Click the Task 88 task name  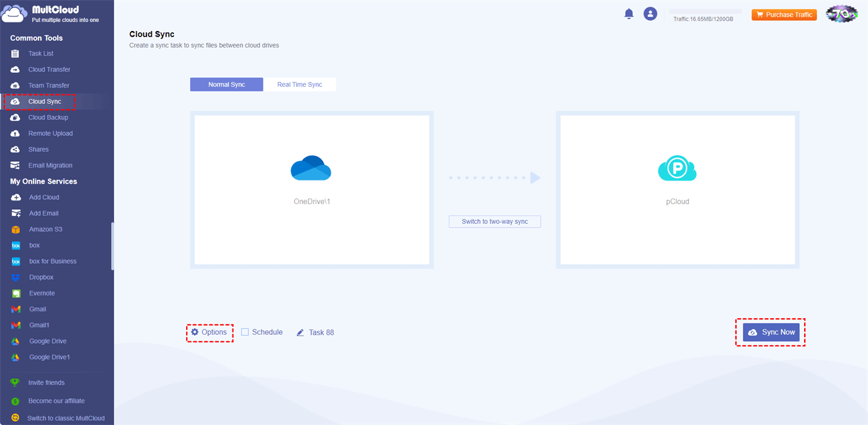click(321, 333)
